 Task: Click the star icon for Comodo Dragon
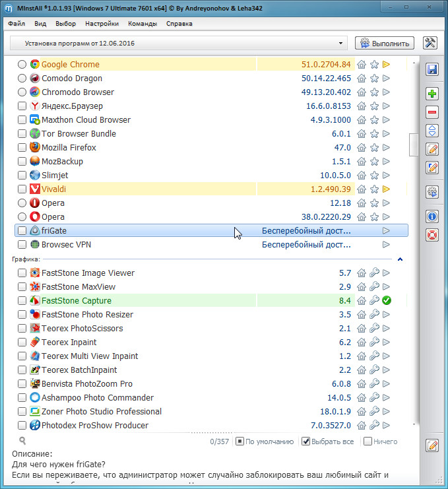(x=374, y=79)
